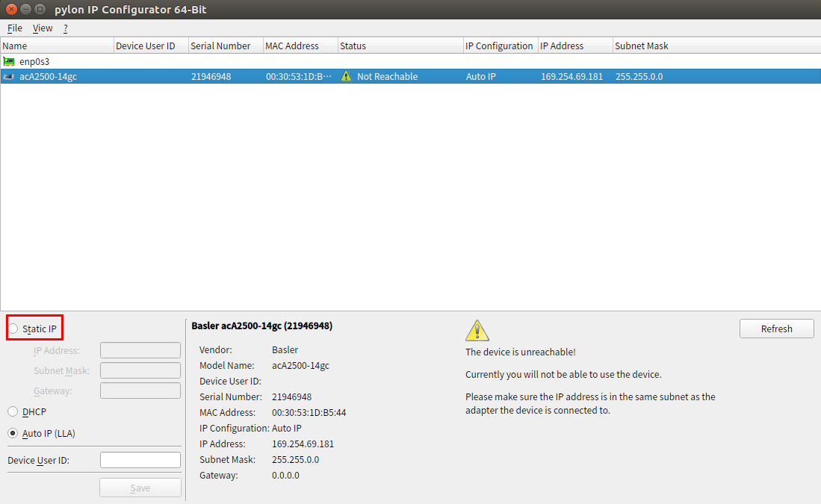Image resolution: width=821 pixels, height=504 pixels.
Task: Sort by the Name column header
Action: pyautogui.click(x=57, y=46)
